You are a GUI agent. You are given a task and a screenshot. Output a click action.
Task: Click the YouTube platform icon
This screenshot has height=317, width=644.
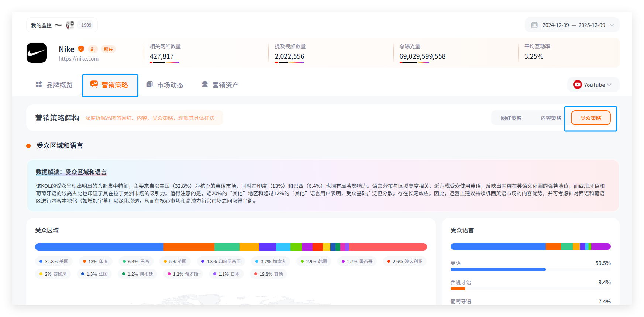point(577,85)
